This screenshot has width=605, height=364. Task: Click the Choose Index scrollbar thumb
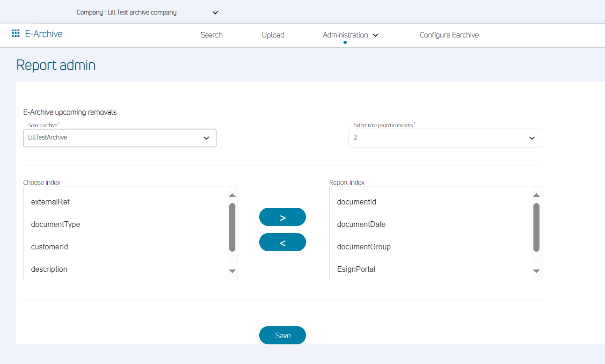[232, 227]
